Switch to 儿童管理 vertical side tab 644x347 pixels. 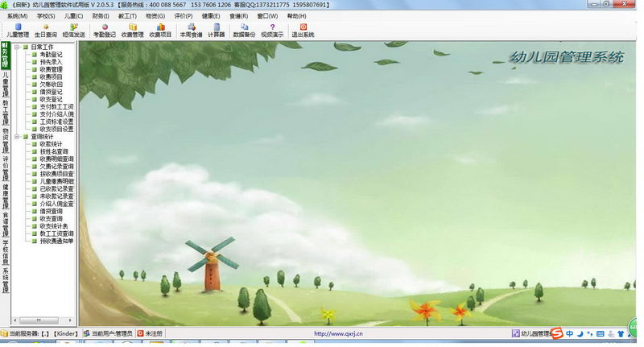[x=6, y=85]
